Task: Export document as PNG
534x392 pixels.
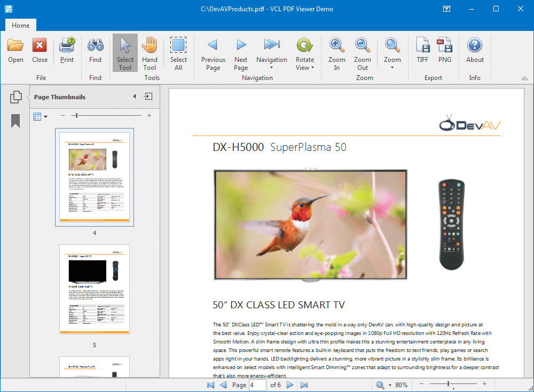Action: point(444,51)
